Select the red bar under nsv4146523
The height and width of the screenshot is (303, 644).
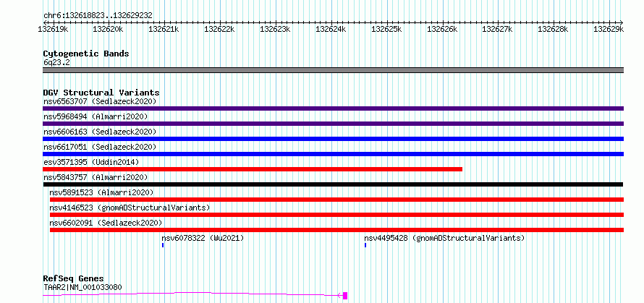pos(336,215)
